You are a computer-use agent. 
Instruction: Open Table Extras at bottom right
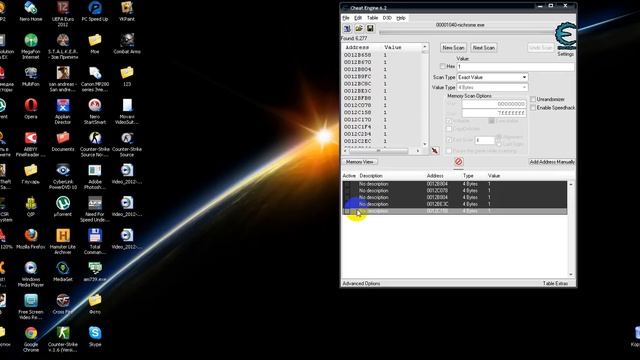click(x=555, y=283)
